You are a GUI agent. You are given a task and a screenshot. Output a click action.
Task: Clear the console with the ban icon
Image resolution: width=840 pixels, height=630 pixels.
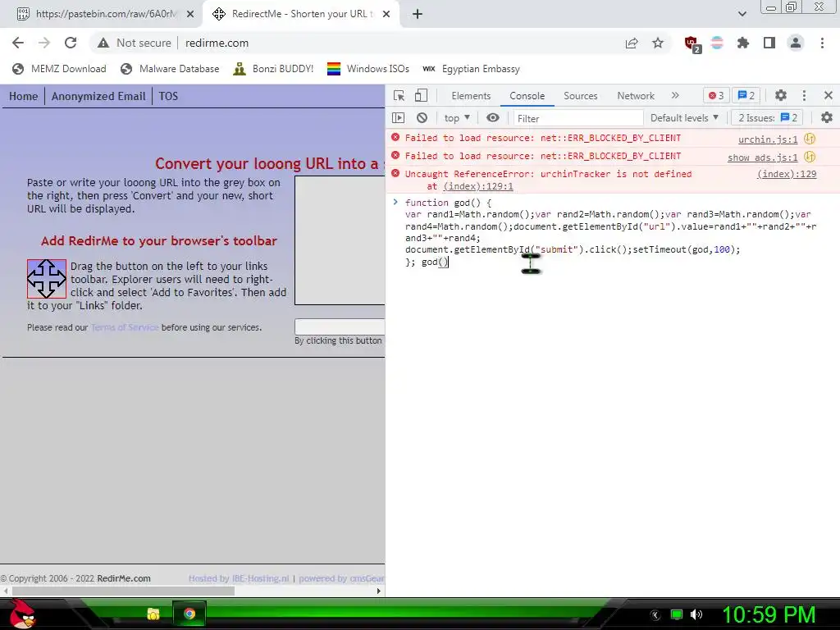tap(422, 118)
